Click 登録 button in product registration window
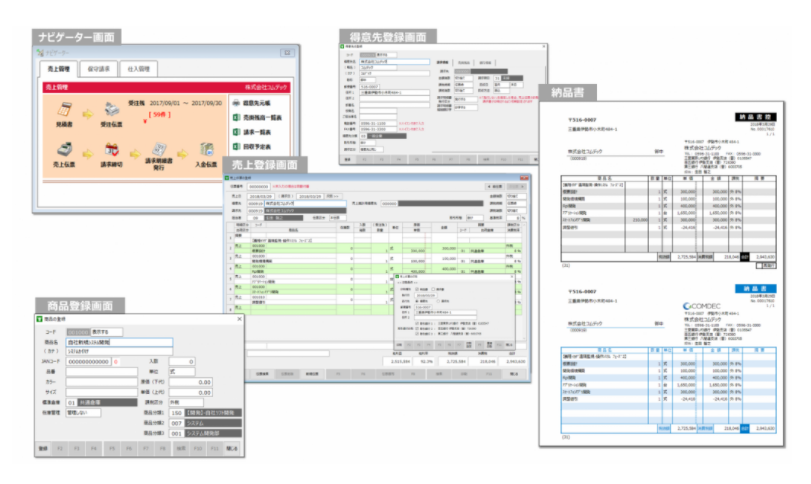This screenshot has height=484, width=811. tap(43, 448)
